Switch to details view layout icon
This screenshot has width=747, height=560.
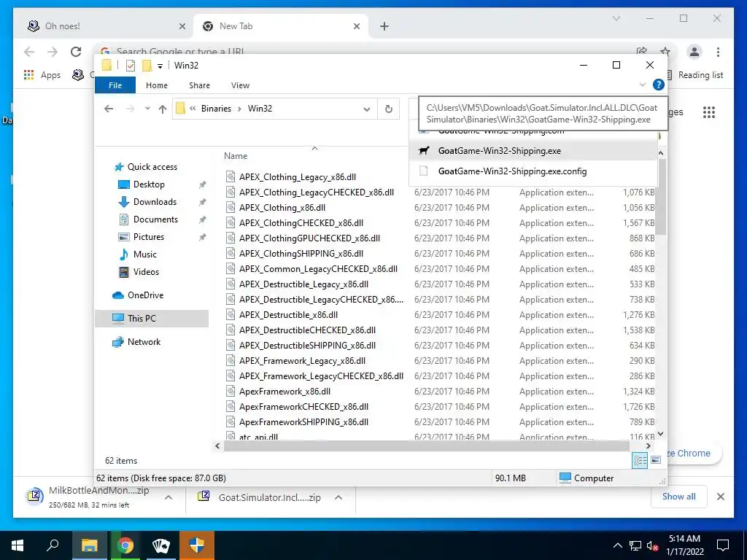[640, 460]
